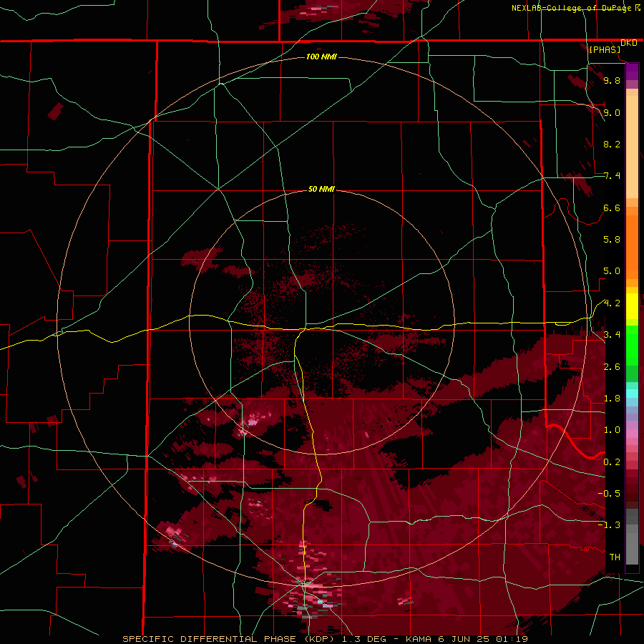Click the NEXLAB-College of DuPage credit text

(x=572, y=8)
